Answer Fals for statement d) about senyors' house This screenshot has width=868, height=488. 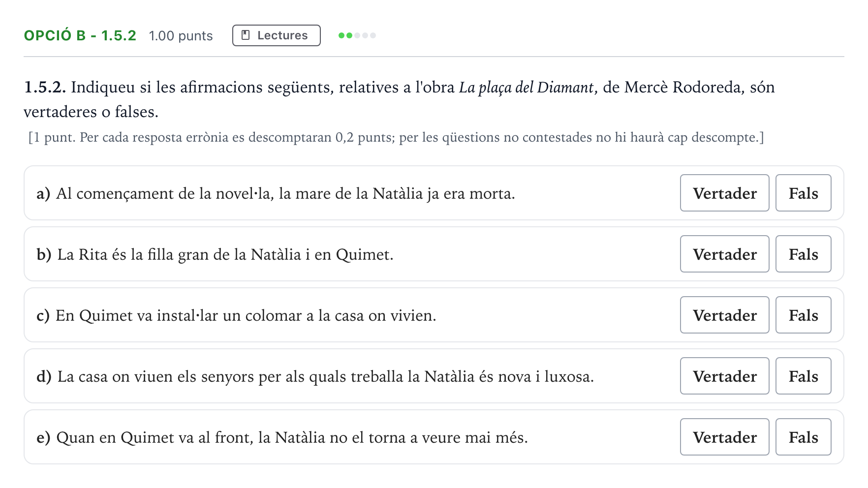click(x=803, y=376)
